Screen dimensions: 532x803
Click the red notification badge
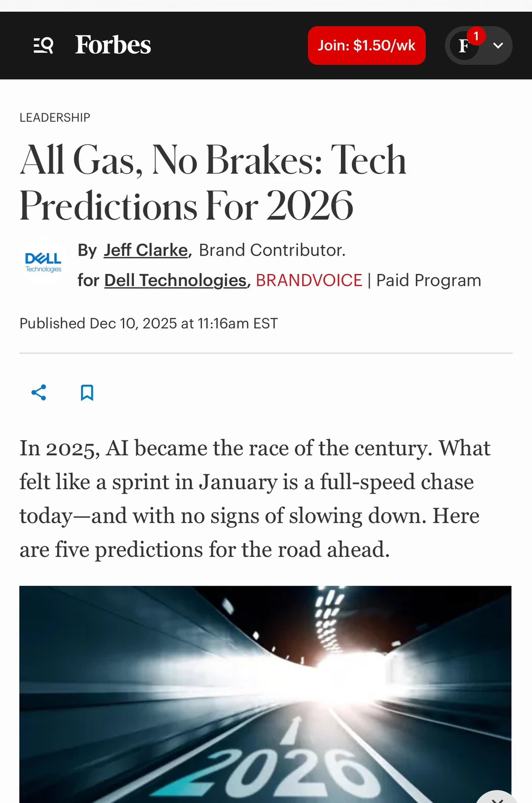point(476,36)
